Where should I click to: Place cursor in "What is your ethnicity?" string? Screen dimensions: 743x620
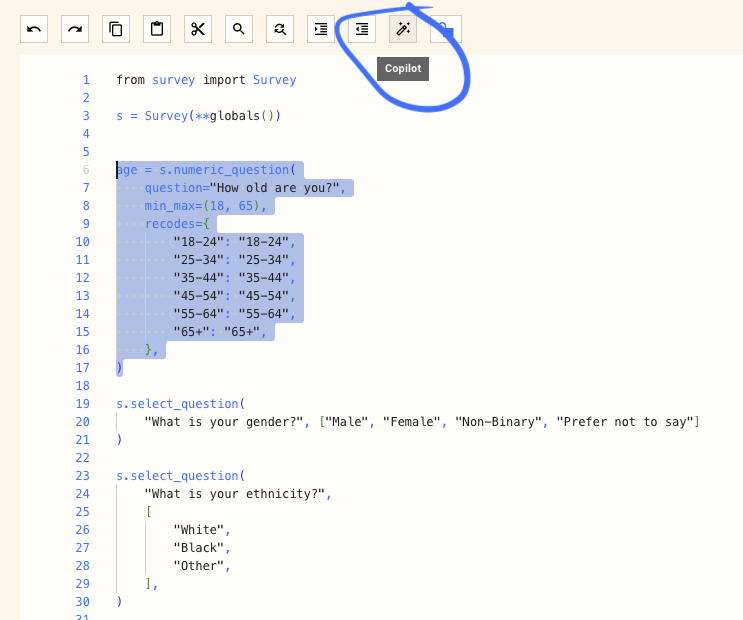[x=235, y=494]
